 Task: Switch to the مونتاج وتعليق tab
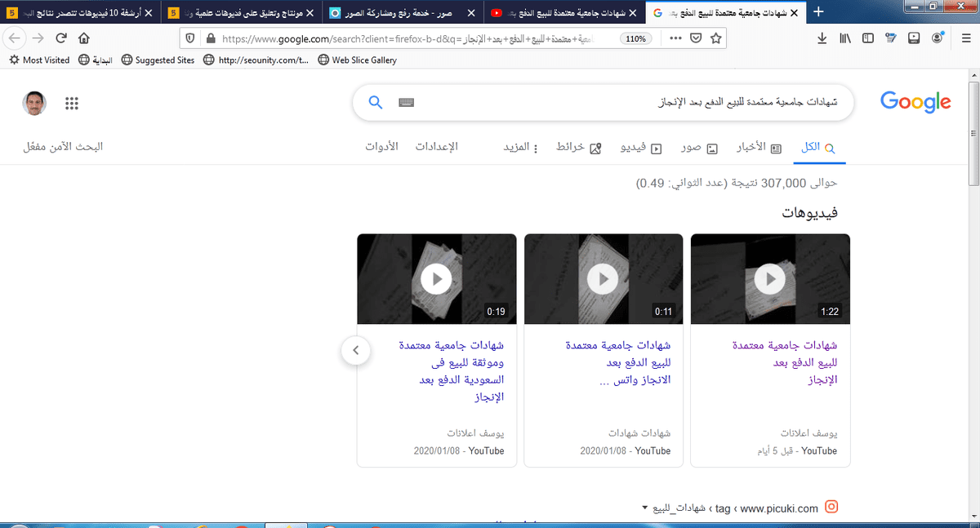(239, 13)
